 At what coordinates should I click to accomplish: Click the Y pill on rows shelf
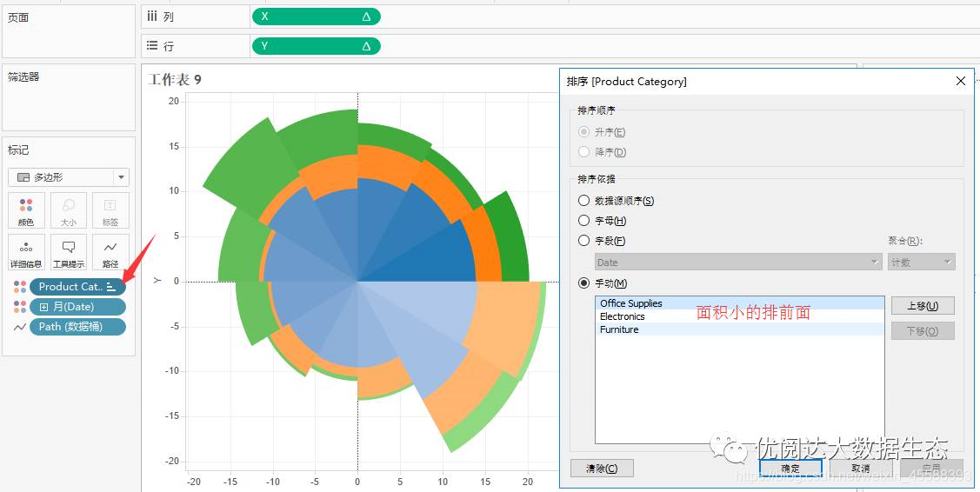(x=317, y=46)
